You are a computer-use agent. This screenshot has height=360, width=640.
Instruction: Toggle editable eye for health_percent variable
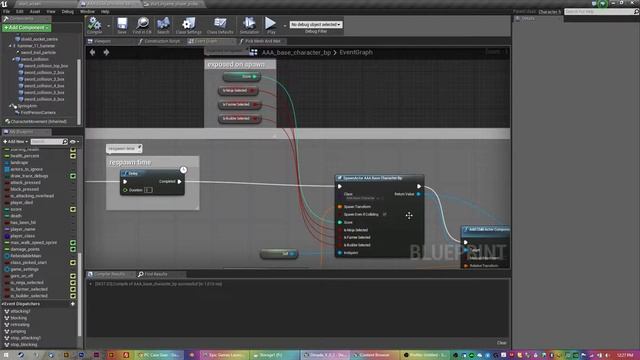[x=73, y=156]
